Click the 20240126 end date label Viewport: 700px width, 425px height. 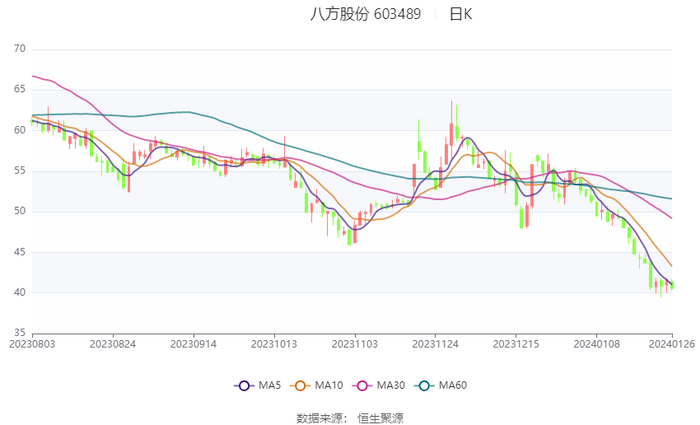(672, 342)
